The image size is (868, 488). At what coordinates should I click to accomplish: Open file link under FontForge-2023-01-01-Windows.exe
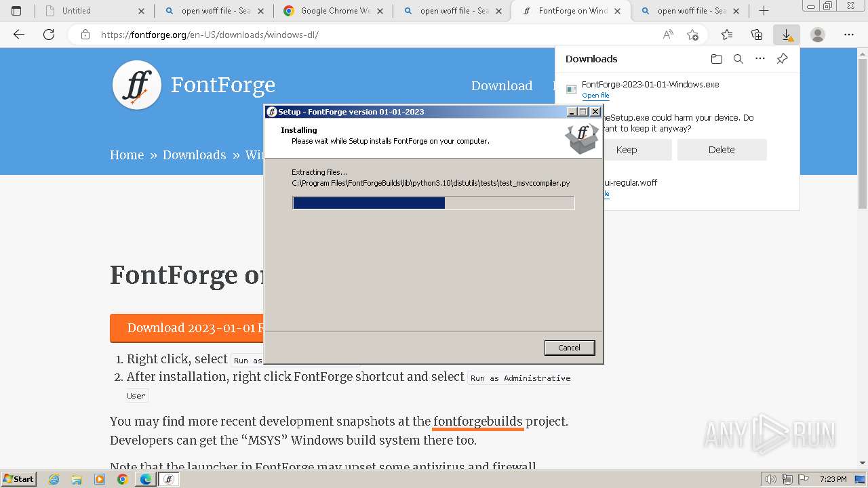[595, 96]
